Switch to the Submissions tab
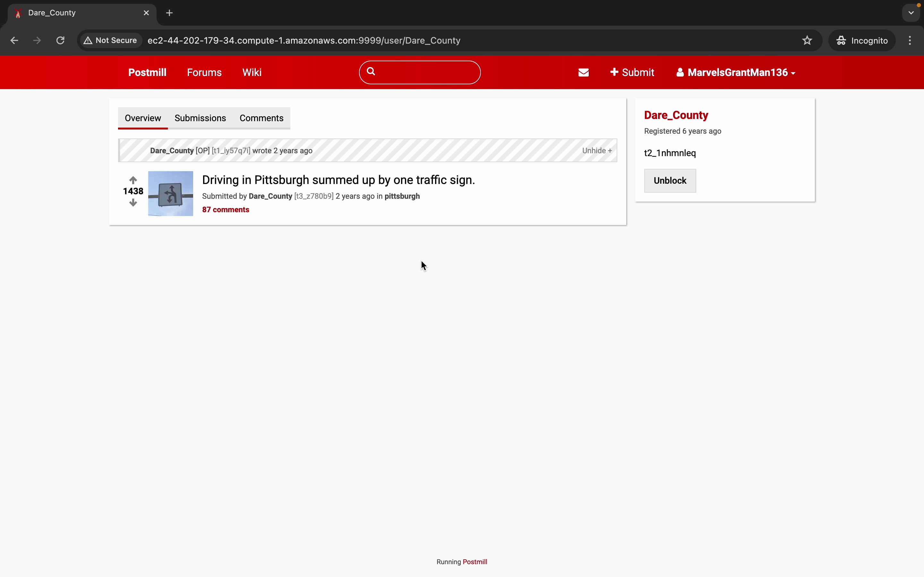Image resolution: width=924 pixels, height=577 pixels. pos(200,118)
